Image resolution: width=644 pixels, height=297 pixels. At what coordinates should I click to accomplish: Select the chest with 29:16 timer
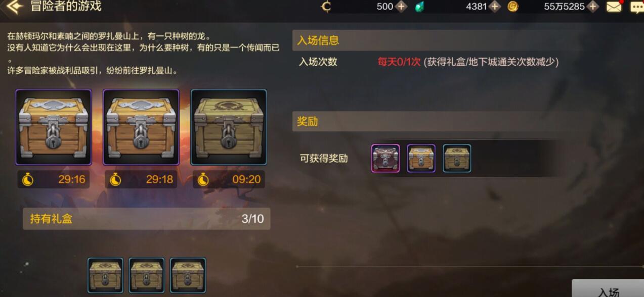pyautogui.click(x=54, y=127)
